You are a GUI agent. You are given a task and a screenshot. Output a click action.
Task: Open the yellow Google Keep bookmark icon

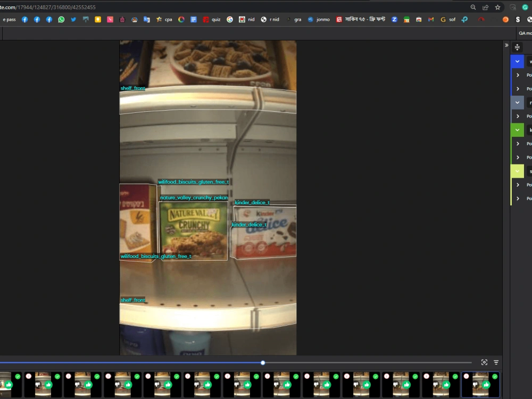(98, 19)
